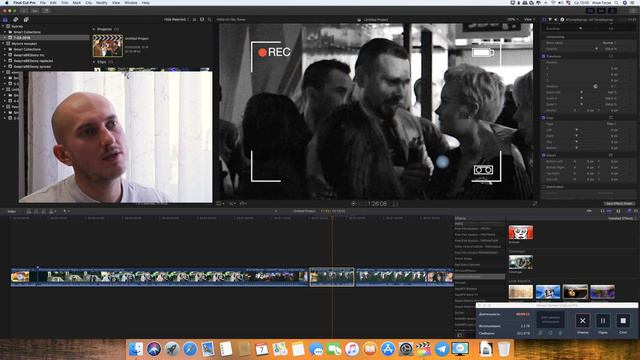Show the Libraries sidebar in browser
The width and height of the screenshot is (640, 360).
[5, 19]
